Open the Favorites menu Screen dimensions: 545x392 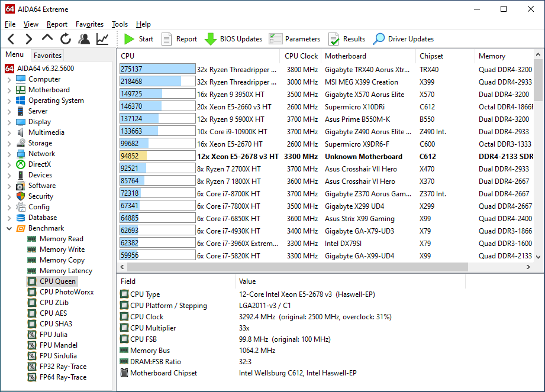[90, 24]
